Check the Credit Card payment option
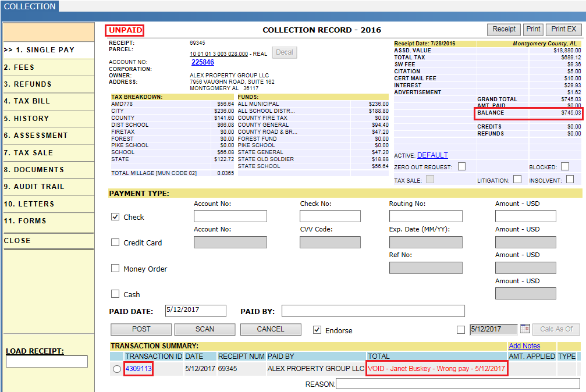586x392 pixels. 115,243
